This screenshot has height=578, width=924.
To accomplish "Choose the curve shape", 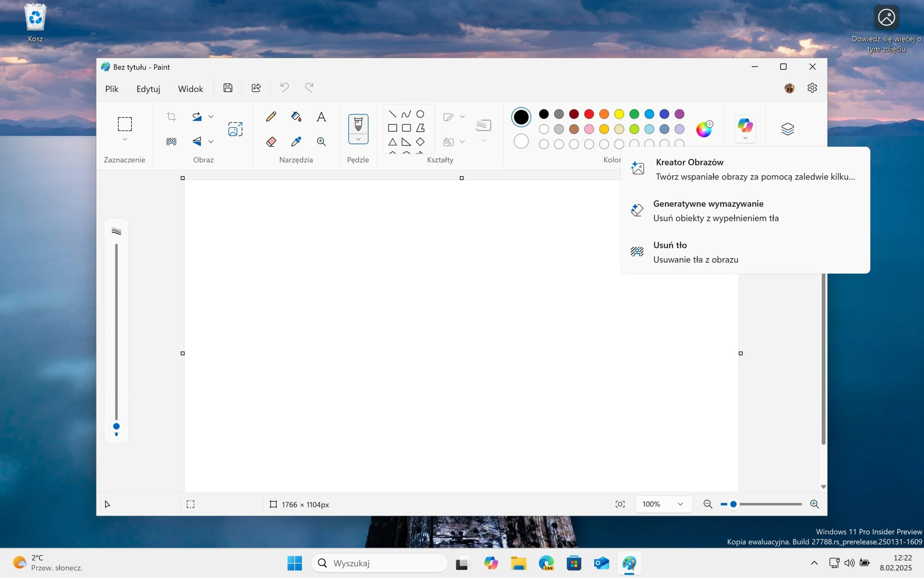I will [x=406, y=114].
